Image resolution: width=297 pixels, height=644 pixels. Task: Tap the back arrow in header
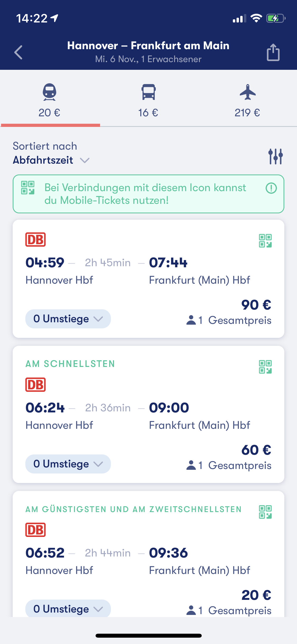coord(18,52)
